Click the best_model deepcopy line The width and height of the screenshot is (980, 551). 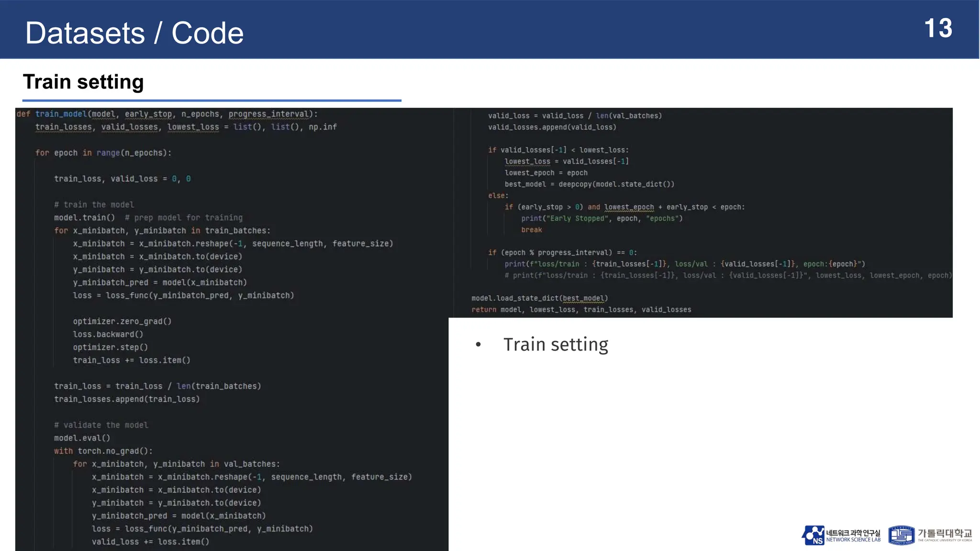(x=589, y=184)
